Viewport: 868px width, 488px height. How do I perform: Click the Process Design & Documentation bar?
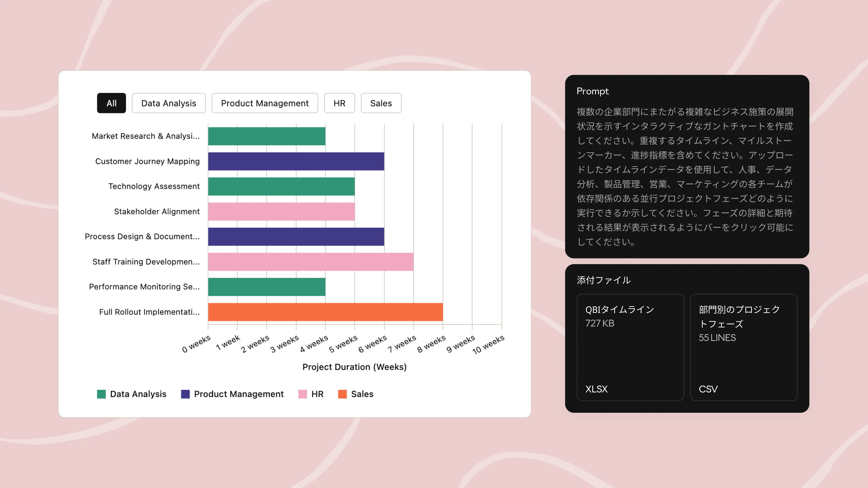coord(296,236)
